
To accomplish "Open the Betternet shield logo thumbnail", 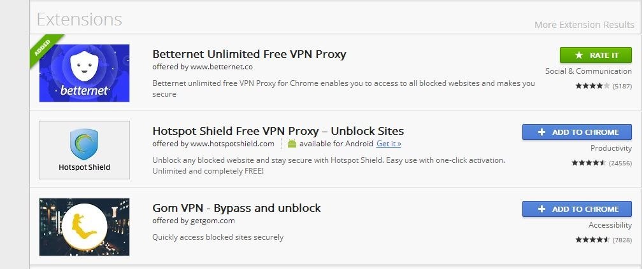I will coord(84,73).
